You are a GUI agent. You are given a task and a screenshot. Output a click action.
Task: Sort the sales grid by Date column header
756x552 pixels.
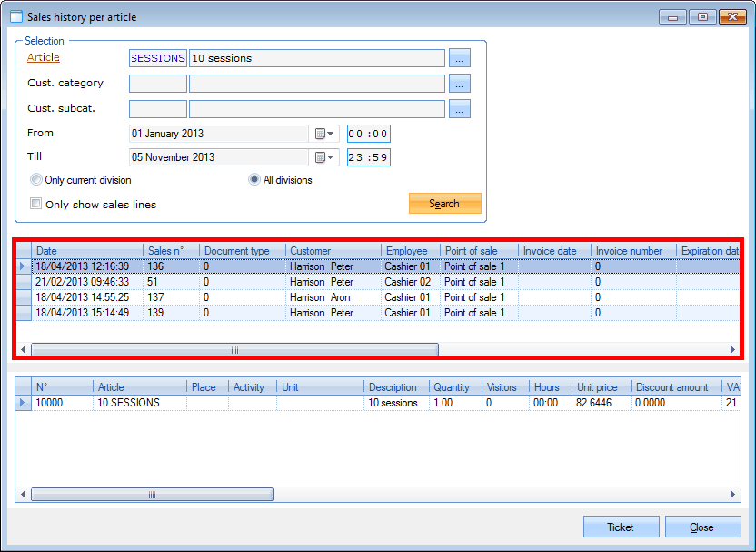[86, 251]
